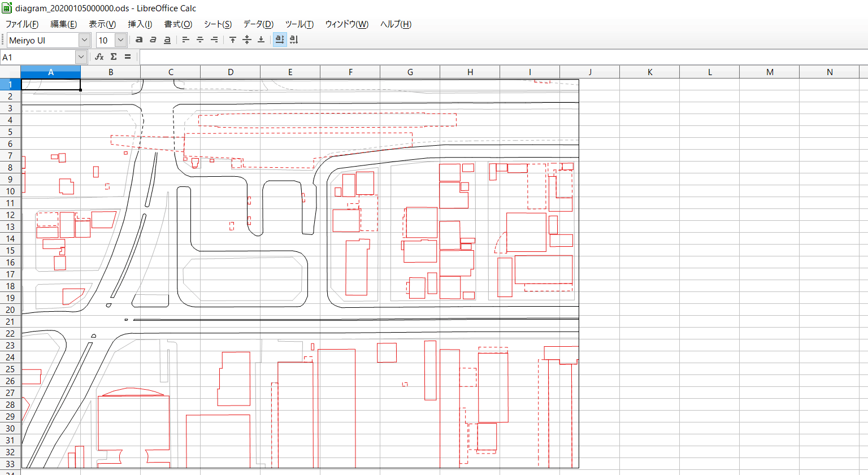Screen dimensions: 868x475
Task: Set left-to-right text direction
Action: tap(280, 40)
